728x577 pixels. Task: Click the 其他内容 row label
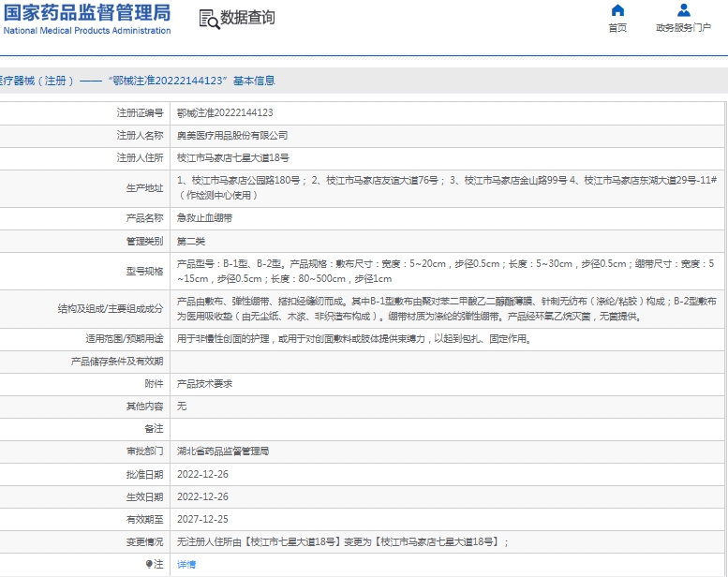[144, 407]
